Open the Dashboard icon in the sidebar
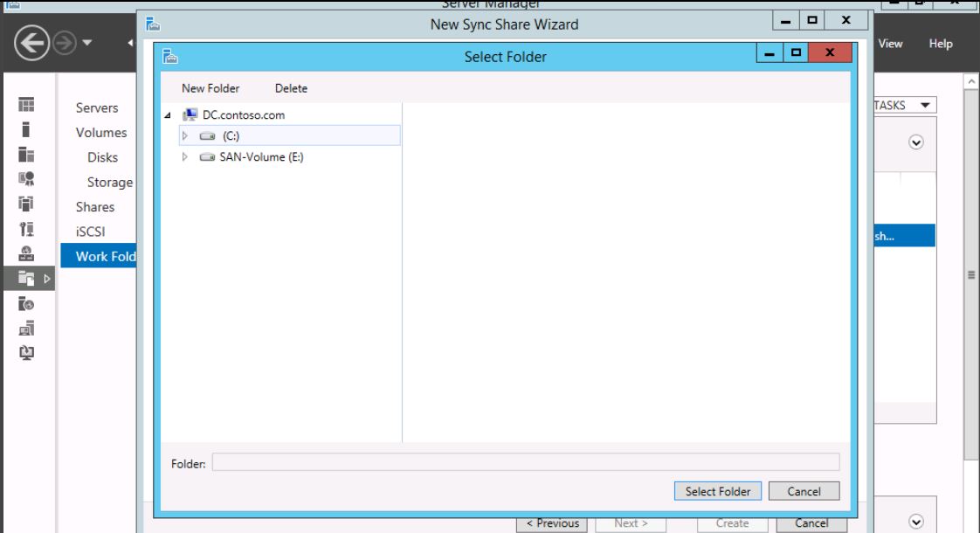This screenshot has width=980, height=533. click(26, 105)
